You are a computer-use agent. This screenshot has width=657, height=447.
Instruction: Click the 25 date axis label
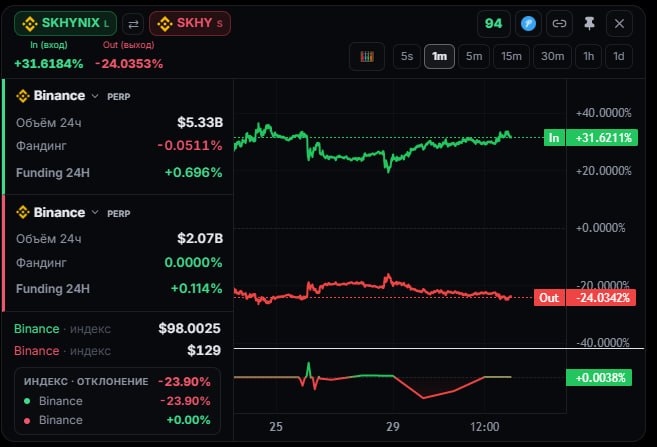tap(276, 427)
